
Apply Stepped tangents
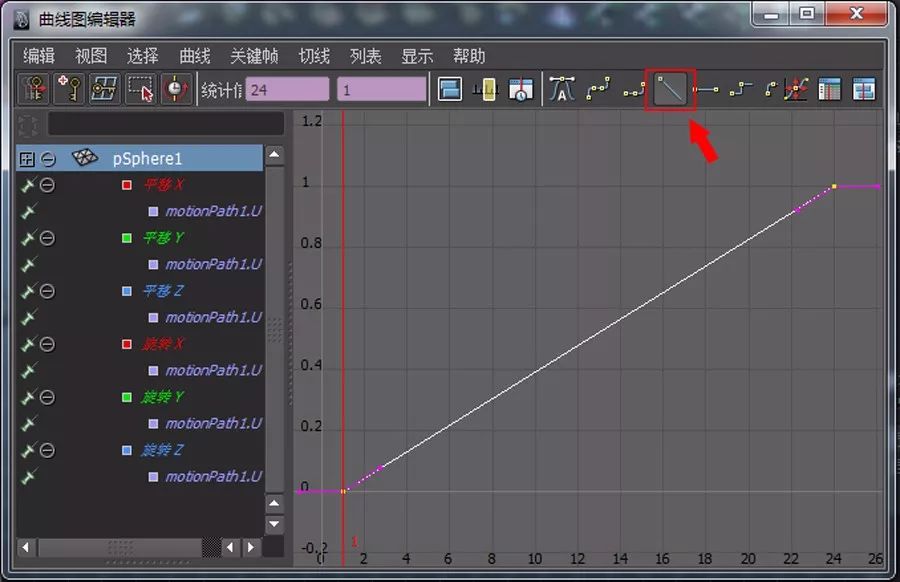pos(740,90)
